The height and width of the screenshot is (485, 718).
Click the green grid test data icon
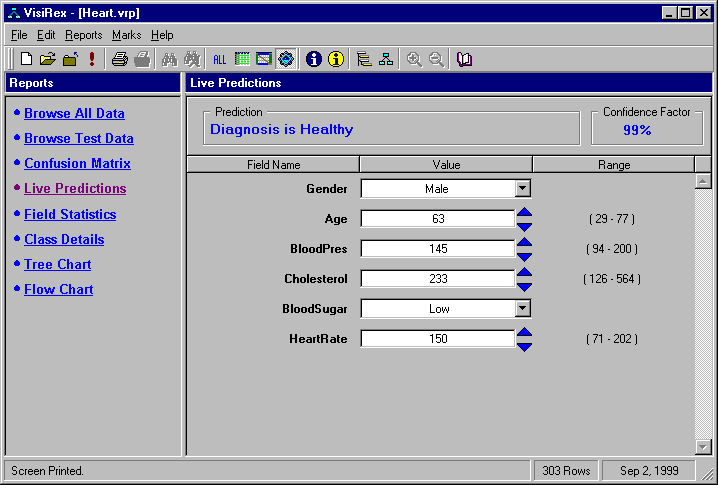(x=242, y=59)
